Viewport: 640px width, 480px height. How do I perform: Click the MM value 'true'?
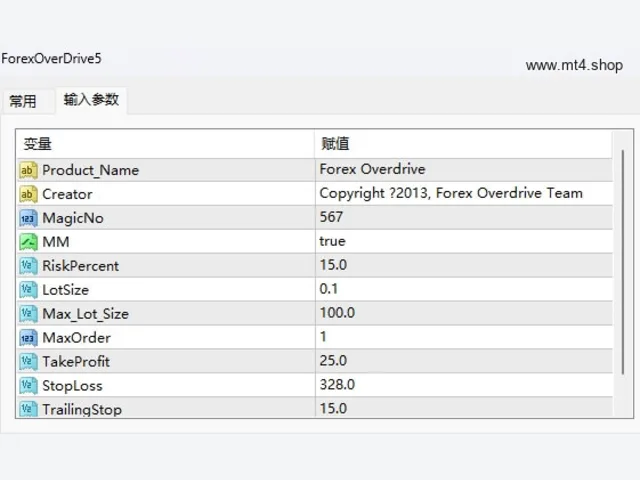332,241
